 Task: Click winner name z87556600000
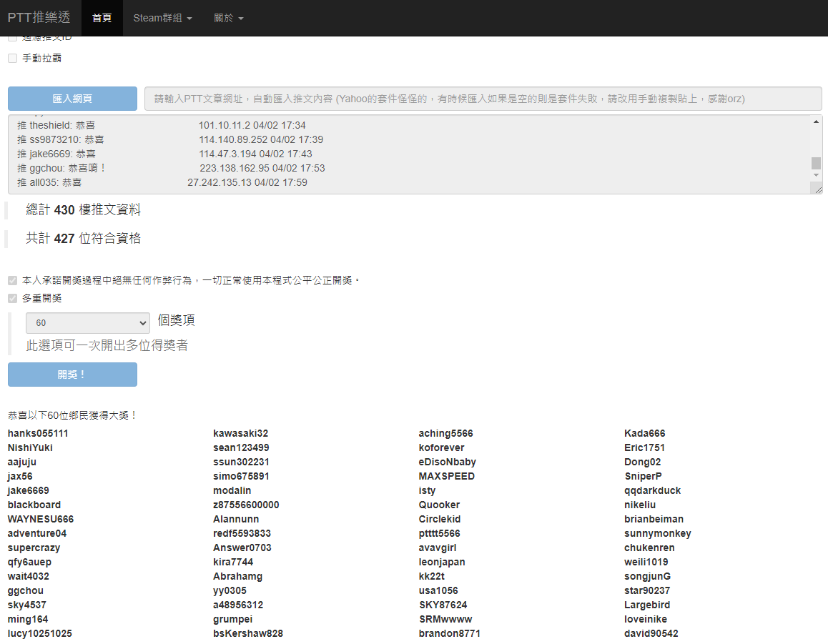[x=246, y=505]
